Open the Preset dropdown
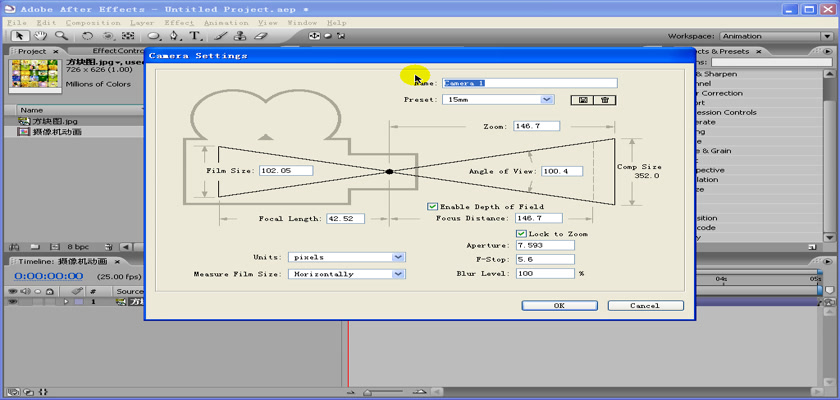Screen dimensions: 840x400 coord(498,100)
